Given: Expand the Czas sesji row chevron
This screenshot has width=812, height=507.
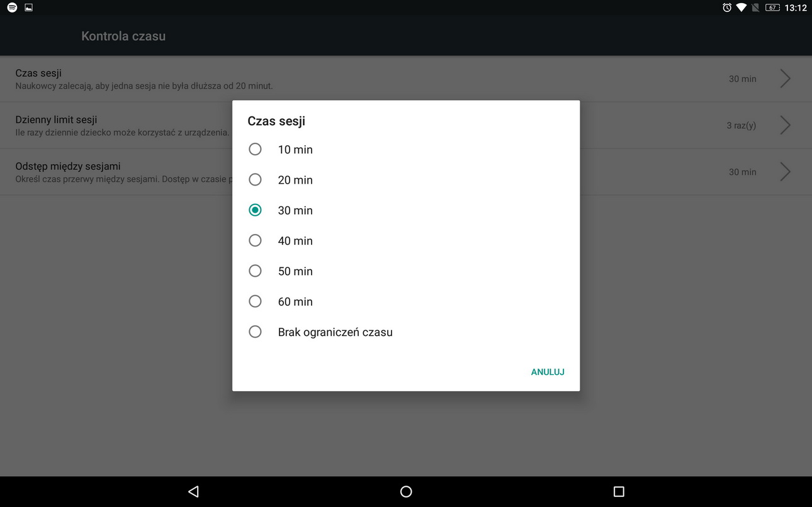Looking at the screenshot, I should coord(785,79).
